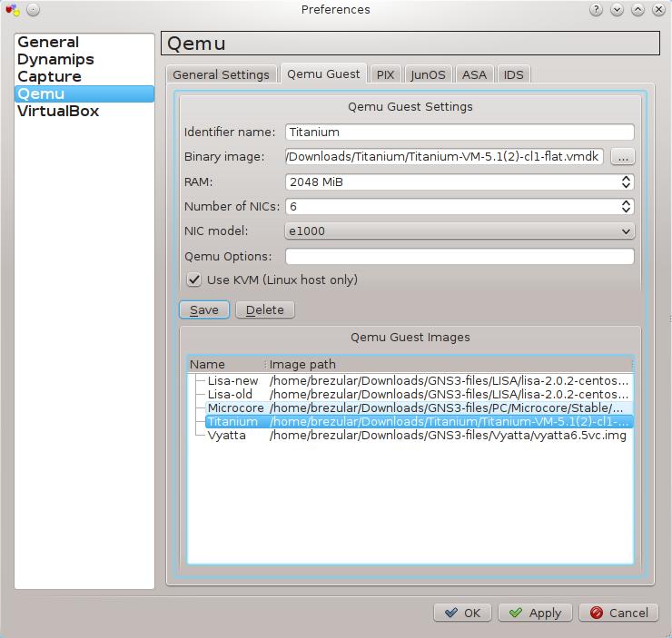Viewport: 672px width, 638px height.
Task: Open the PIX tab
Action: click(x=385, y=74)
